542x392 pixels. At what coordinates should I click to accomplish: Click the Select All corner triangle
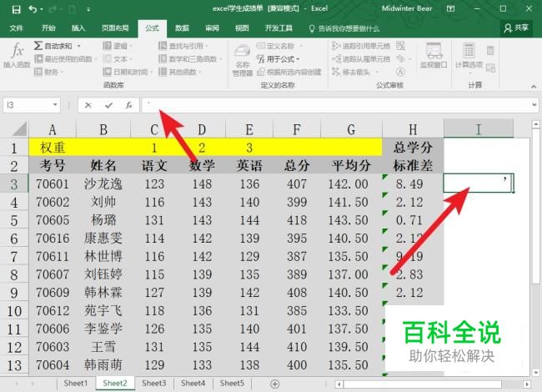click(x=20, y=129)
